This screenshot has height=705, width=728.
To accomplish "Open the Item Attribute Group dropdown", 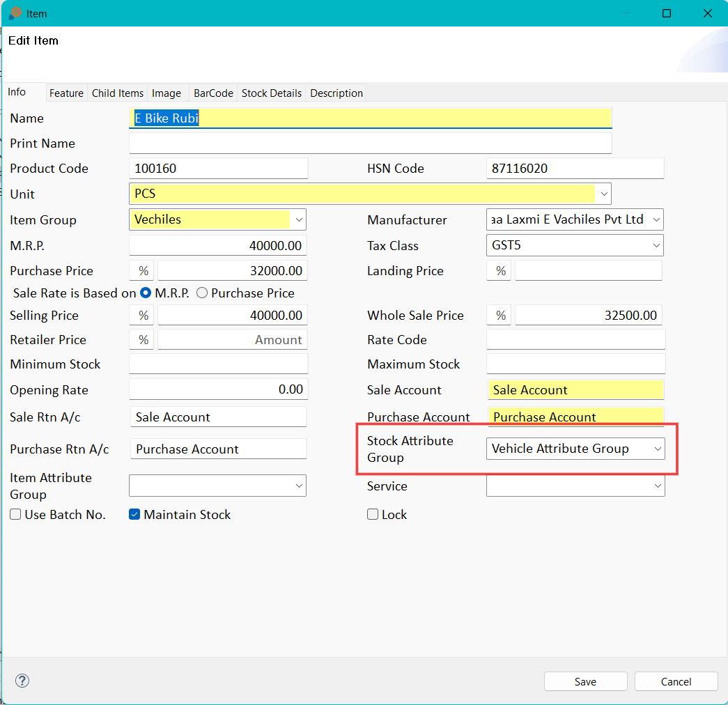I will click(299, 486).
